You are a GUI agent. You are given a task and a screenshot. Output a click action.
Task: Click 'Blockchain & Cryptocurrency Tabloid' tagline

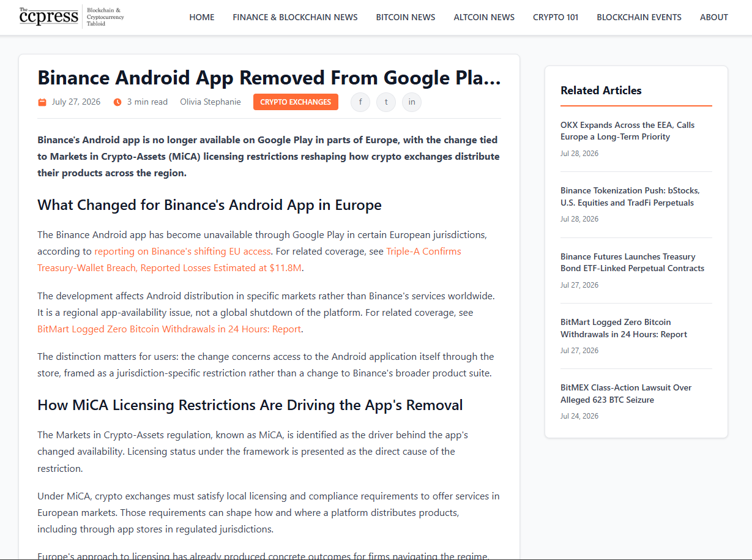coord(105,17)
